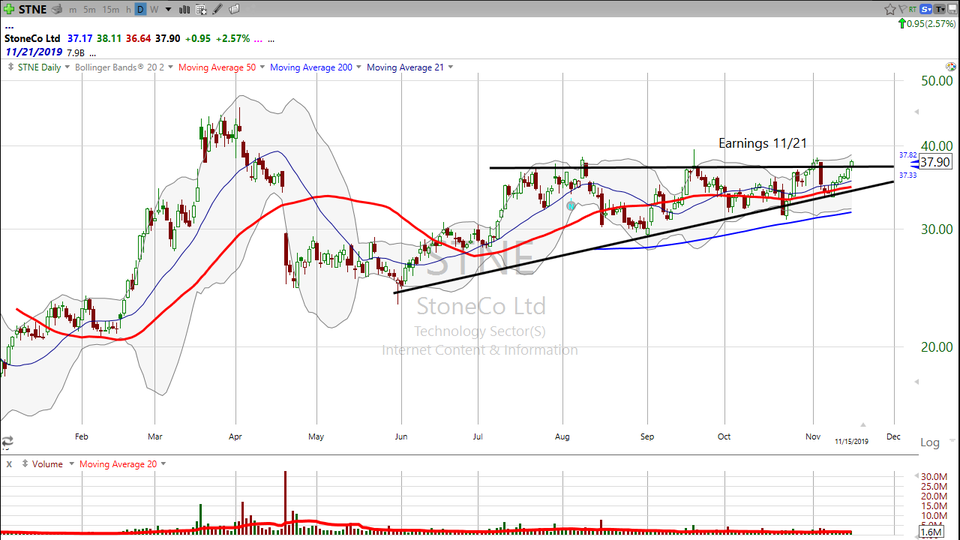Click the high price 38.11 value
The height and width of the screenshot is (540, 960).
click(109, 39)
